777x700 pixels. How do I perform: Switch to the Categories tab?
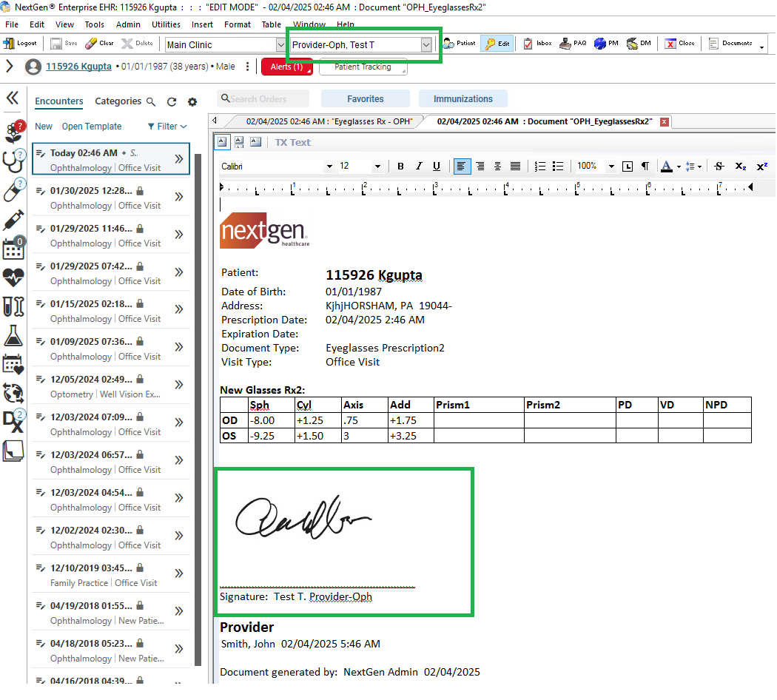118,101
